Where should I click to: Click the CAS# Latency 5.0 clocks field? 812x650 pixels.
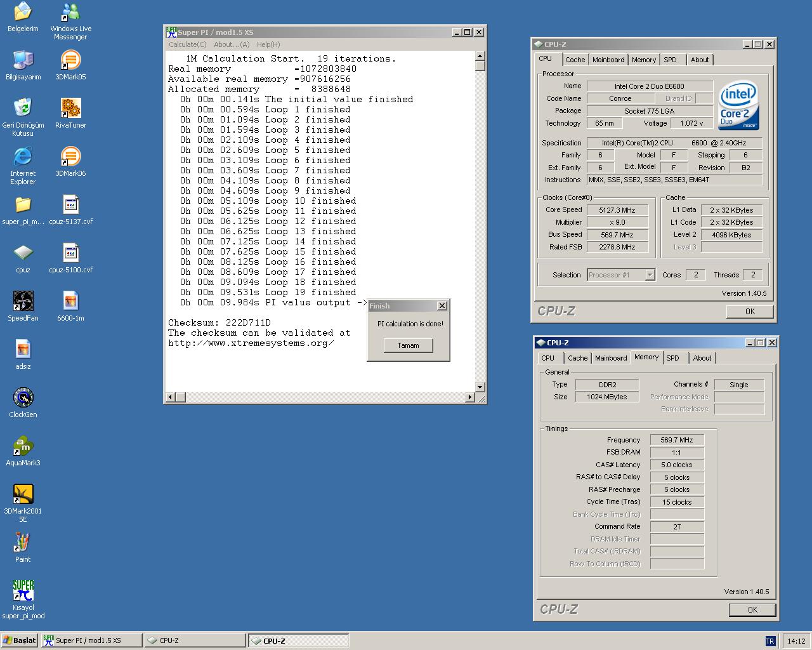(x=677, y=465)
